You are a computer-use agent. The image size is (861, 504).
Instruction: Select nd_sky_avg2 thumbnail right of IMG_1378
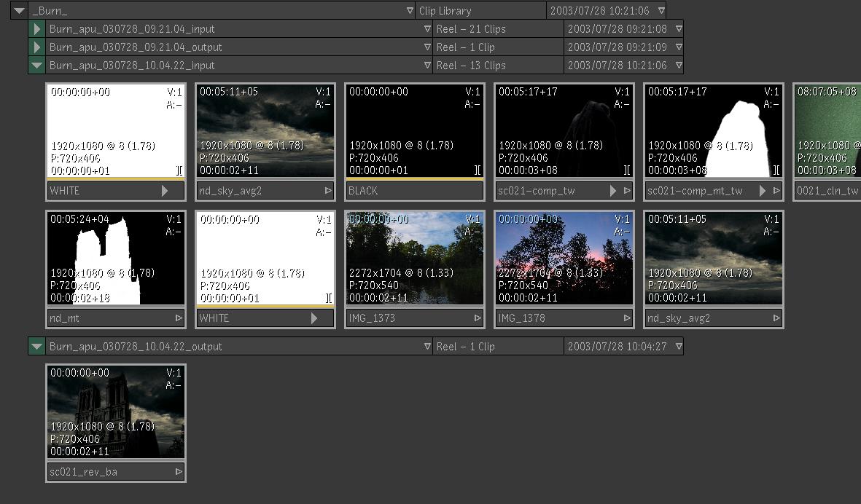[713, 258]
